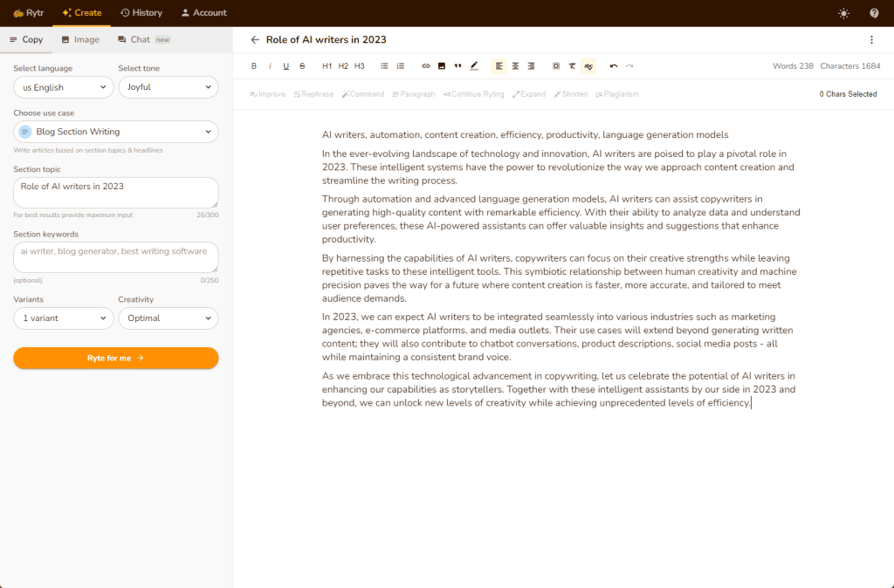Image resolution: width=894 pixels, height=588 pixels.
Task: Click the Paragraph action
Action: point(413,94)
